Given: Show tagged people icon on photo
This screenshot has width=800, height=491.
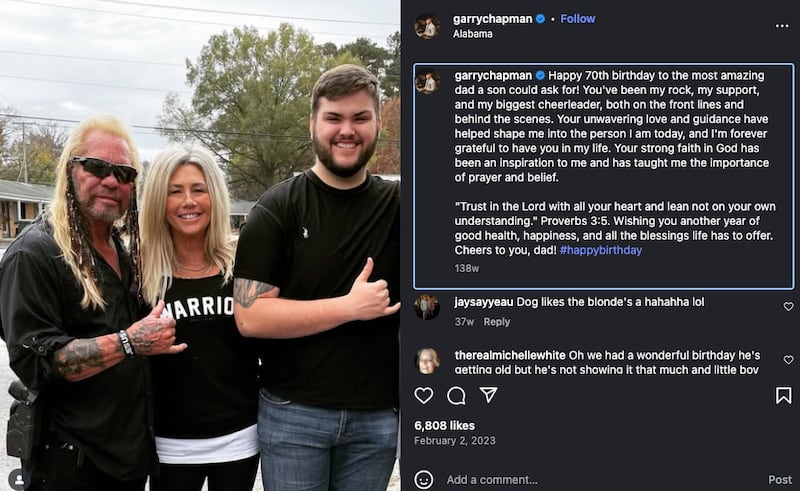Looking at the screenshot, I should (19, 480).
